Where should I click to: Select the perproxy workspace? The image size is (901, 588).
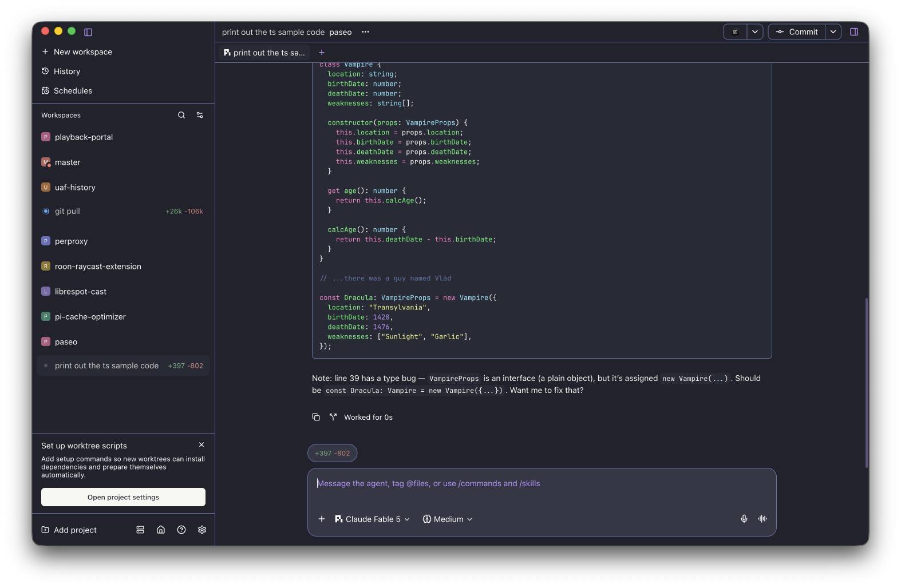[x=123, y=241]
